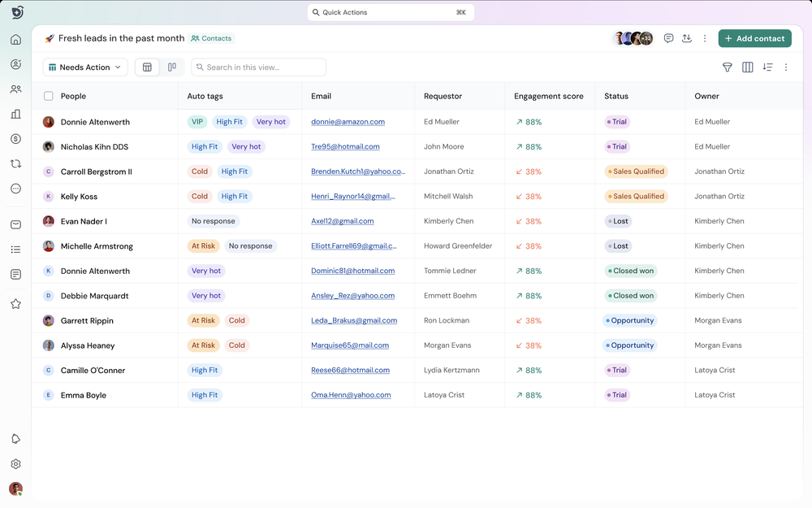Open Marquise65@mail.com email link
The height and width of the screenshot is (508, 812).
point(350,345)
